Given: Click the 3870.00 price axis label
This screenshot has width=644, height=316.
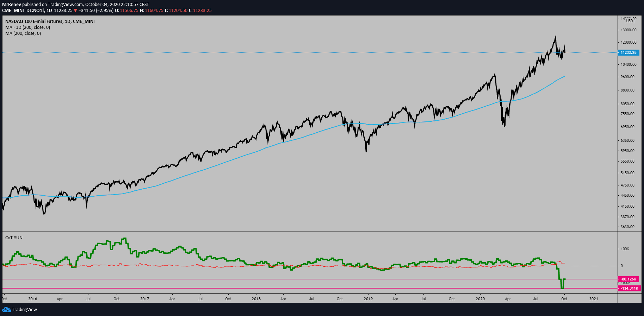Looking at the screenshot, I should point(627,217).
